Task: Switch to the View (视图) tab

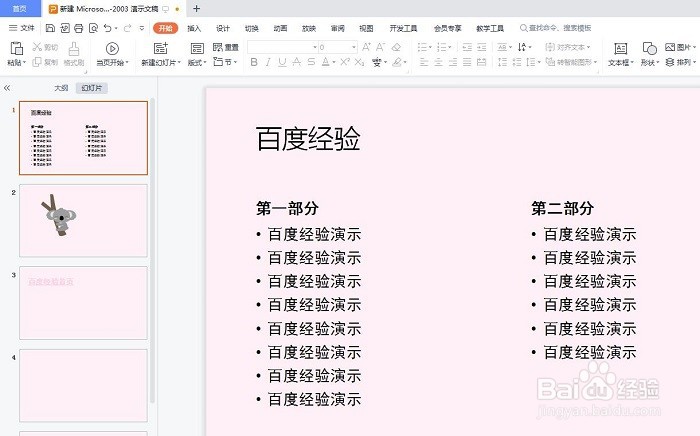Action: [366, 28]
